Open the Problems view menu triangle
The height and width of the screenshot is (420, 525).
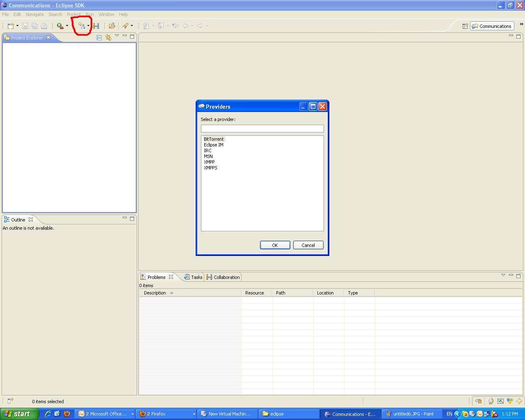click(x=503, y=275)
